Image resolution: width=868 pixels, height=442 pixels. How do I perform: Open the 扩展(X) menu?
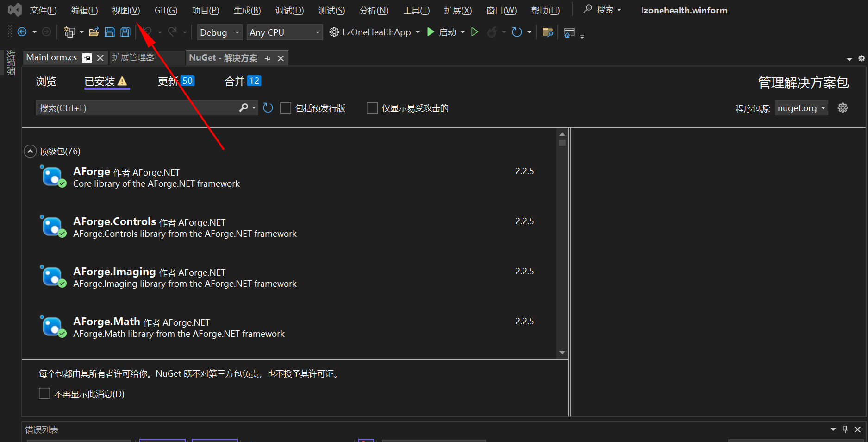(458, 10)
